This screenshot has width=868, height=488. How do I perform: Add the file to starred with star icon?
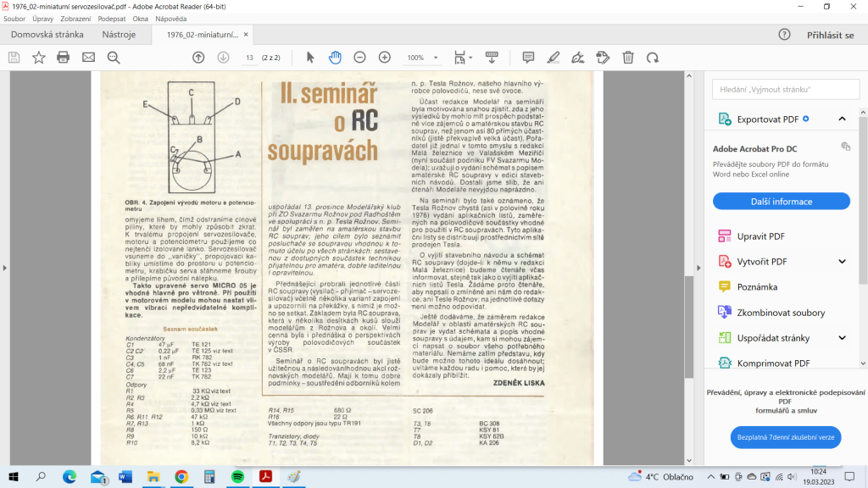click(38, 58)
